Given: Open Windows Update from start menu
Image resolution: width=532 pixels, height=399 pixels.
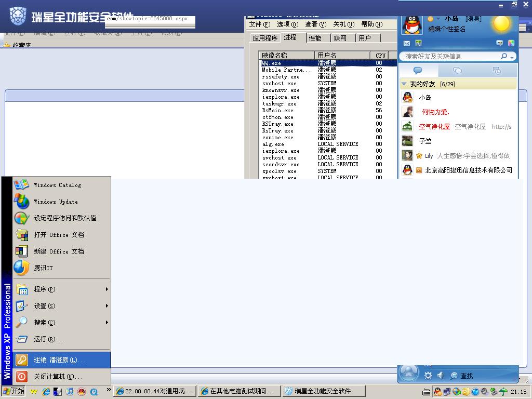Looking at the screenshot, I should click(x=56, y=202).
